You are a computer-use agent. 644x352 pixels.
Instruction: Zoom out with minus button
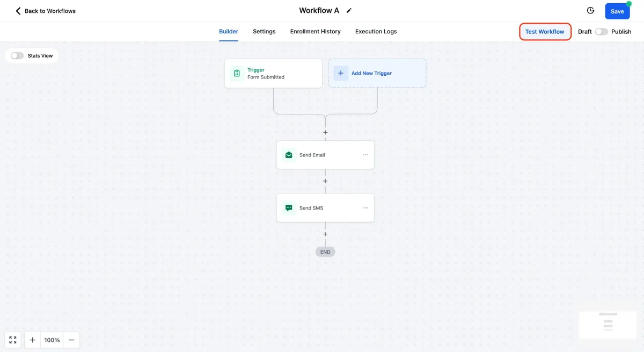coord(71,340)
